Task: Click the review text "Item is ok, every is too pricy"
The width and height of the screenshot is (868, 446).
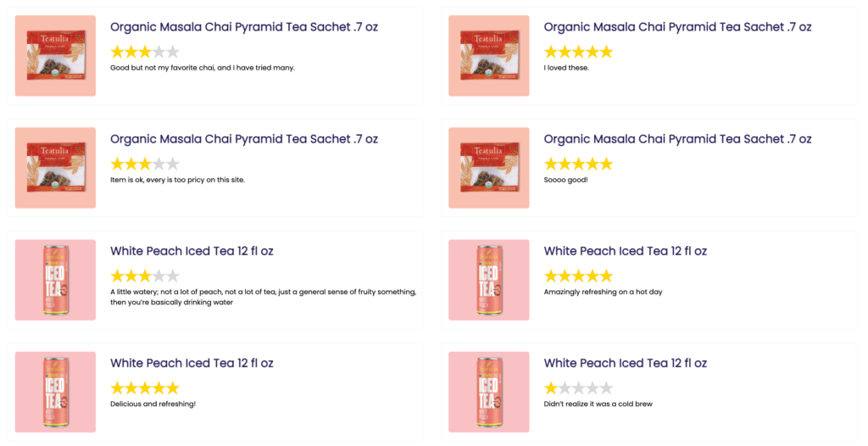Action: tap(177, 180)
